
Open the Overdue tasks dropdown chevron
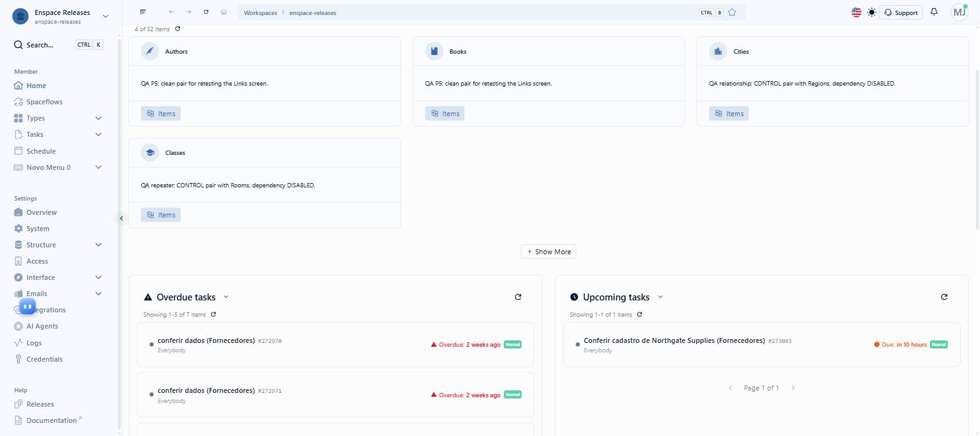(x=226, y=297)
